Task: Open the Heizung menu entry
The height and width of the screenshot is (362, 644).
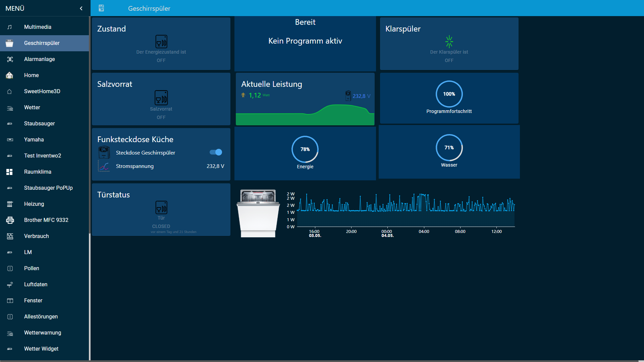Action: pyautogui.click(x=34, y=204)
